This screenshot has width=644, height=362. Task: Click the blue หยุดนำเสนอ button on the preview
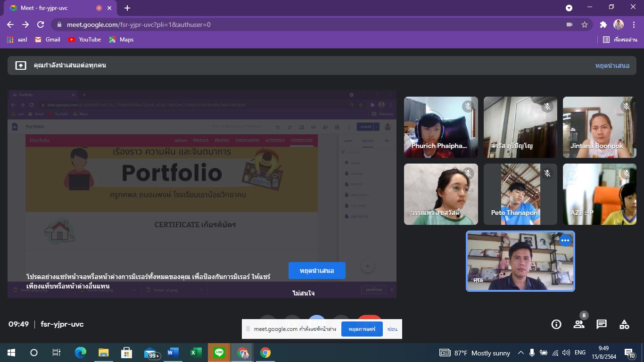pyautogui.click(x=317, y=271)
